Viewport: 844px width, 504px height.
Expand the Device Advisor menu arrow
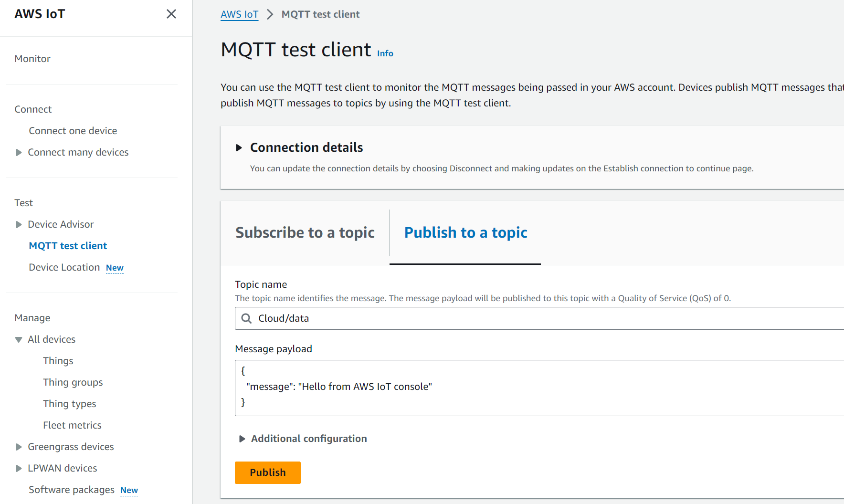point(19,225)
